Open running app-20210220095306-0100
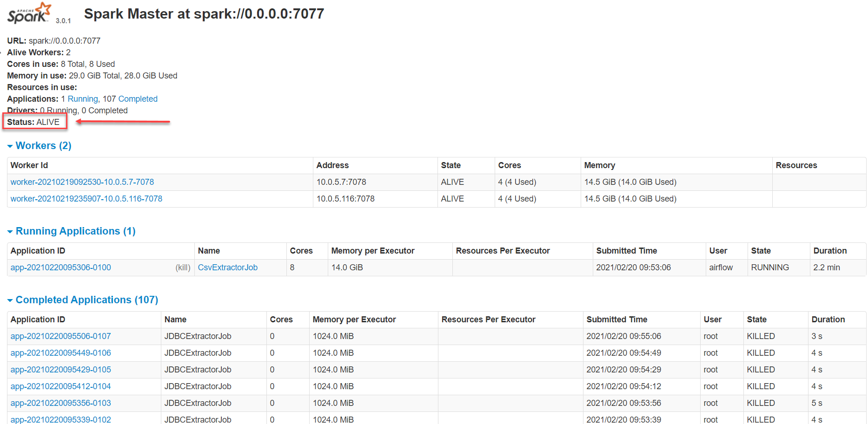Screen dimensions: 868x424 tap(60, 267)
